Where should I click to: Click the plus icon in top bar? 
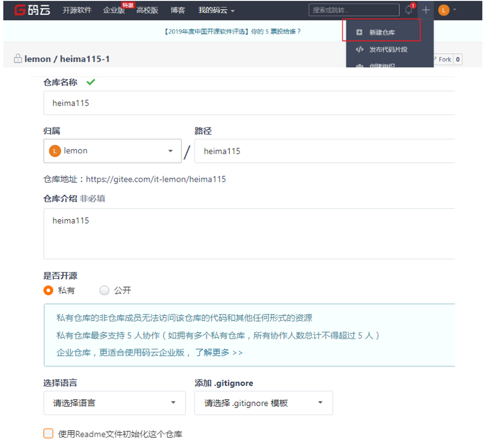426,10
